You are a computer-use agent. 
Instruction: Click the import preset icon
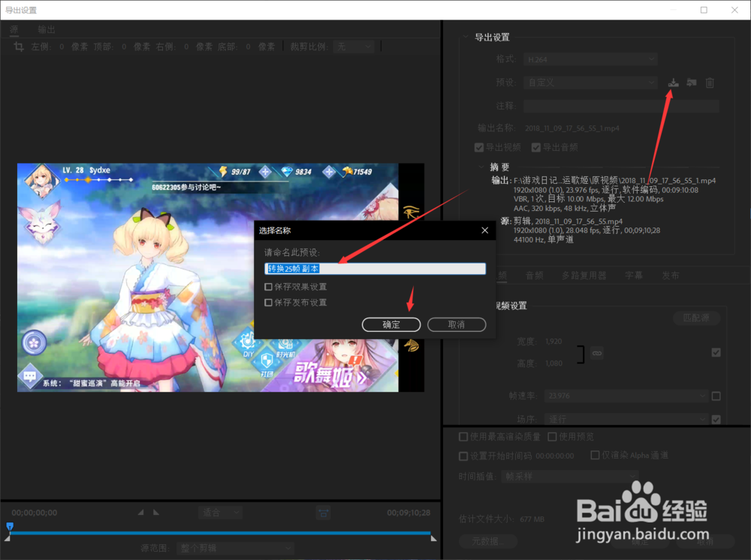[691, 83]
